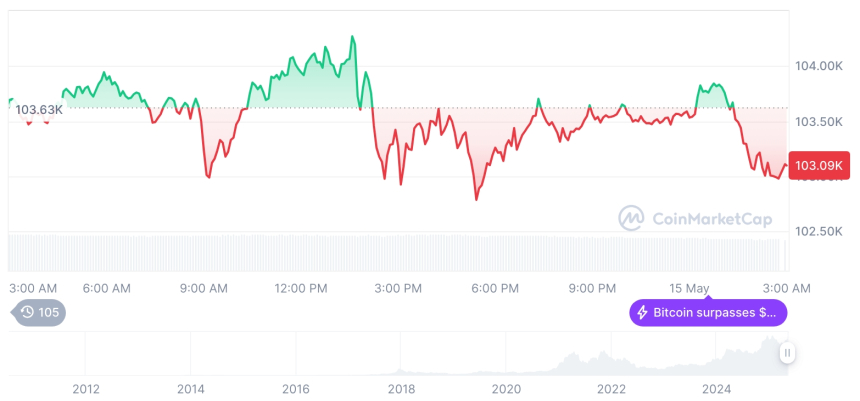
Task: Click the 104.00K price axis label
Action: pos(819,66)
